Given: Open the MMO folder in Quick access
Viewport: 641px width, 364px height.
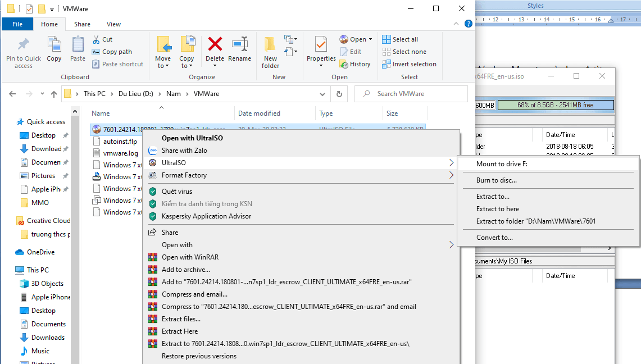Looking at the screenshot, I should 40,203.
